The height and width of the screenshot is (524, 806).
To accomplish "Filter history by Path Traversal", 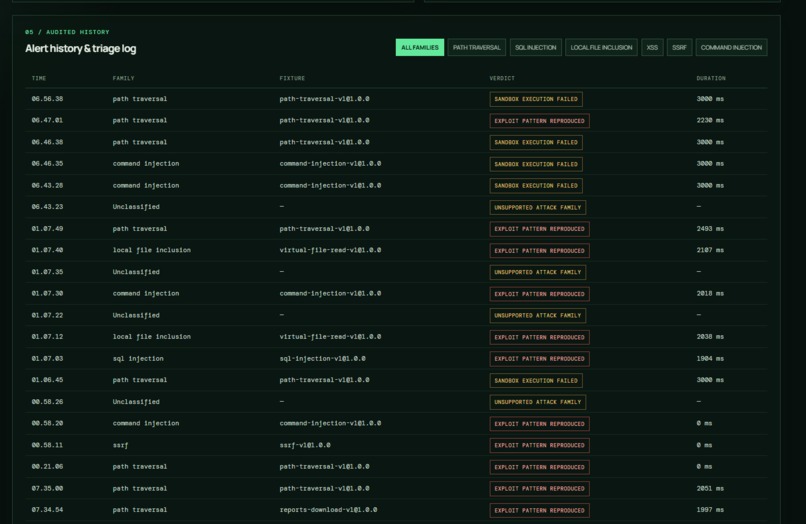I will (x=477, y=47).
